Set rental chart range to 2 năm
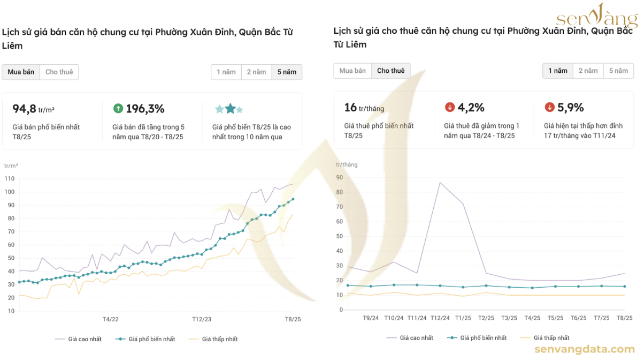Screen dimensions: 644x361 pyautogui.click(x=588, y=71)
